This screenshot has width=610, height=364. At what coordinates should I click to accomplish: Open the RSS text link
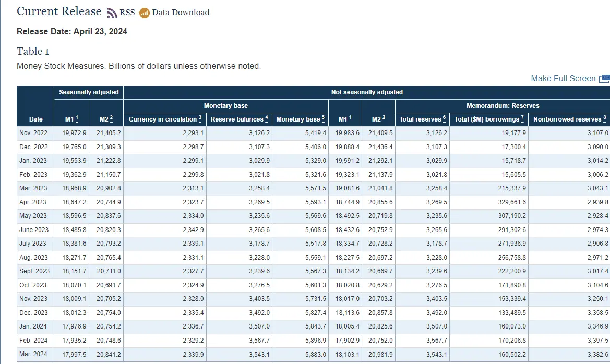click(127, 13)
